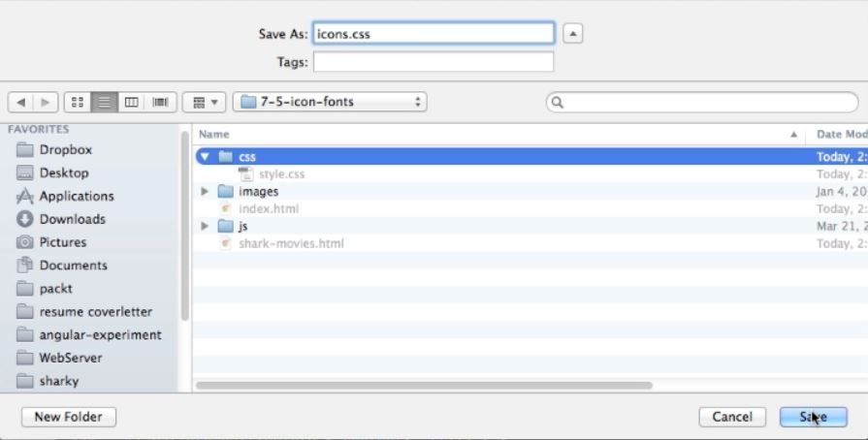The height and width of the screenshot is (440, 868).
Task: Open the 7-5-icon-fonts folder path popup
Action: [x=330, y=102]
